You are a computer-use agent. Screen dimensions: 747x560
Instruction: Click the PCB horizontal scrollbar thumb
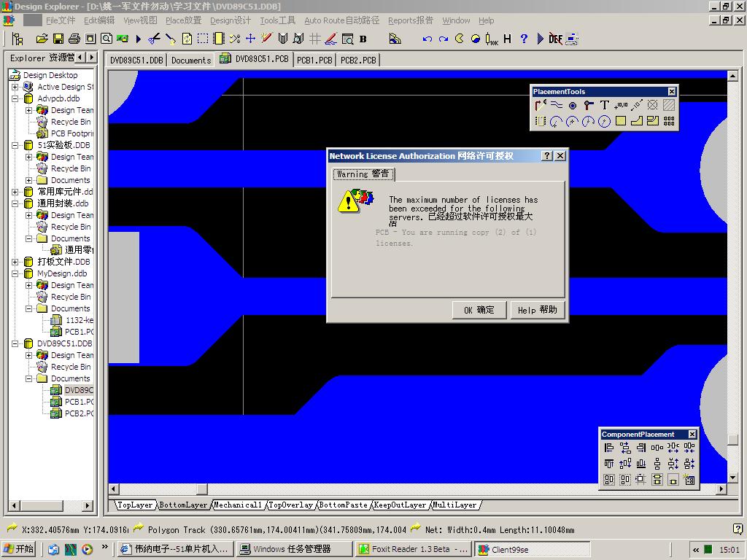[x=203, y=489]
